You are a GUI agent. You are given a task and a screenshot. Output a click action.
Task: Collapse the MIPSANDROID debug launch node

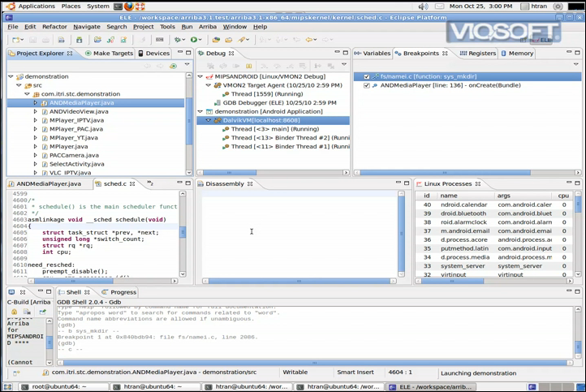(200, 76)
